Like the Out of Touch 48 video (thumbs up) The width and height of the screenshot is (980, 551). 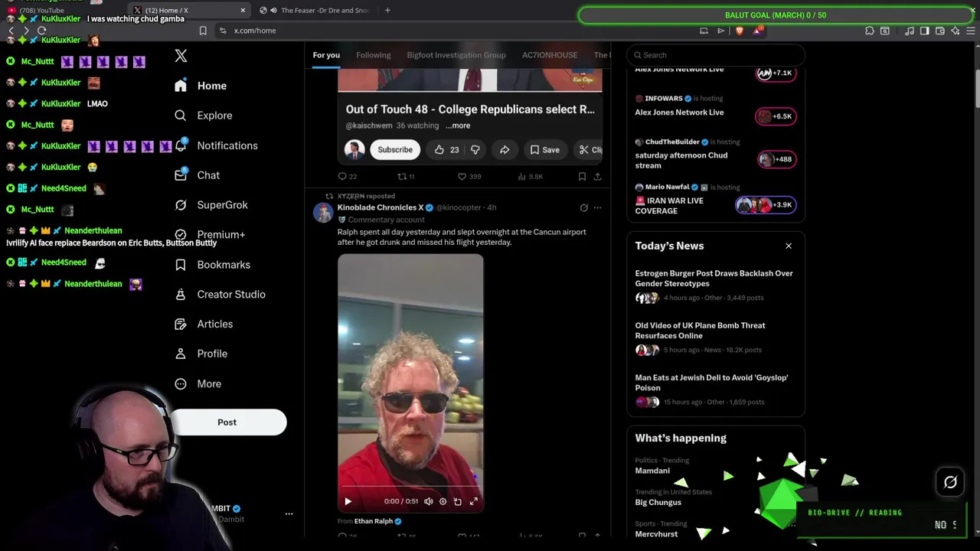pos(446,150)
